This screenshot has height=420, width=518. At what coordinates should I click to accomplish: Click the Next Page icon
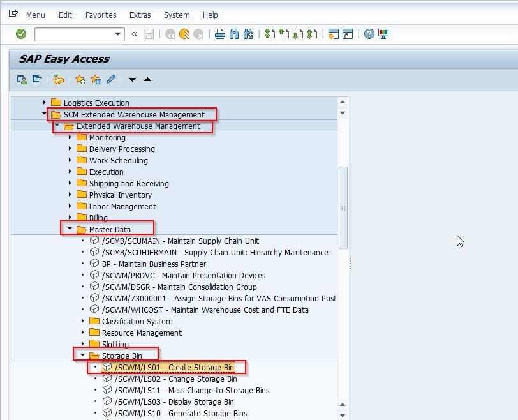298,34
